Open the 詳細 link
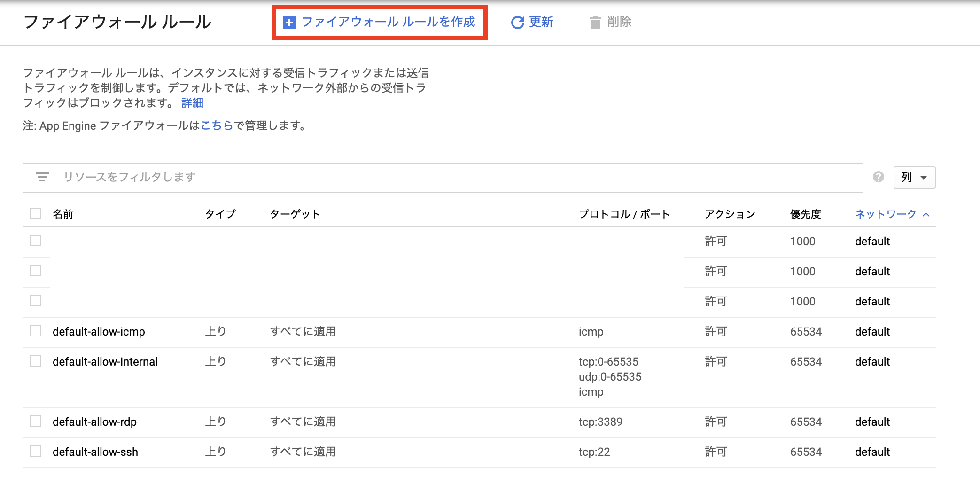 tap(191, 103)
